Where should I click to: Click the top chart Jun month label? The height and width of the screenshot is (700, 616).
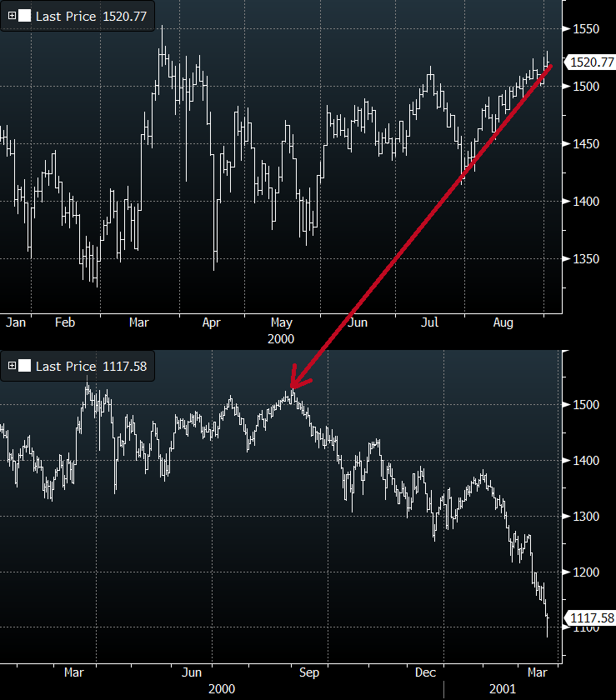pyautogui.click(x=358, y=322)
